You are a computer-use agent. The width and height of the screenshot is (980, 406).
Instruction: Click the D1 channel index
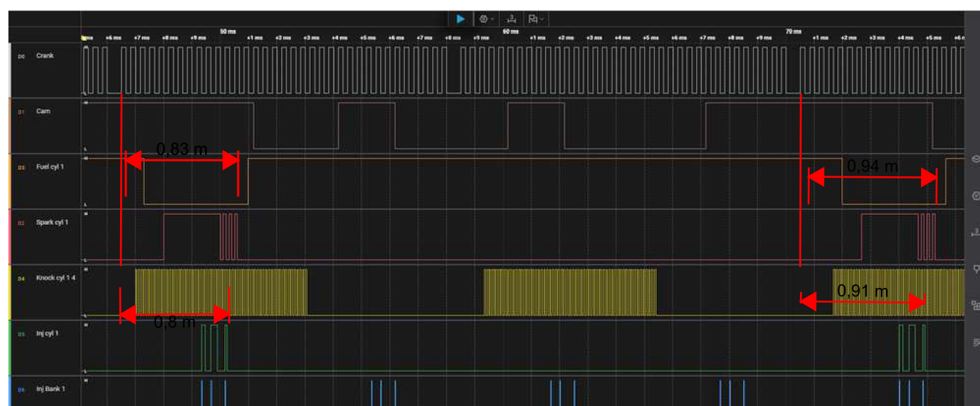[x=22, y=112]
